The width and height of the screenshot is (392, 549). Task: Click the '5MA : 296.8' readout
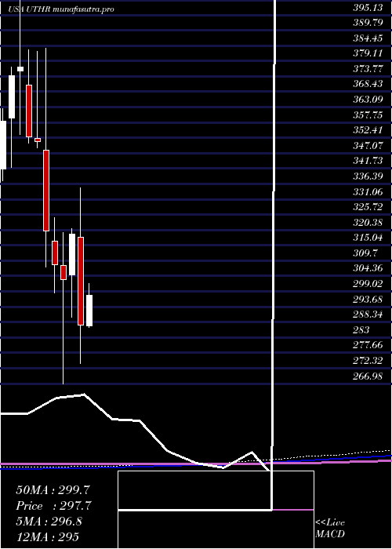click(49, 522)
